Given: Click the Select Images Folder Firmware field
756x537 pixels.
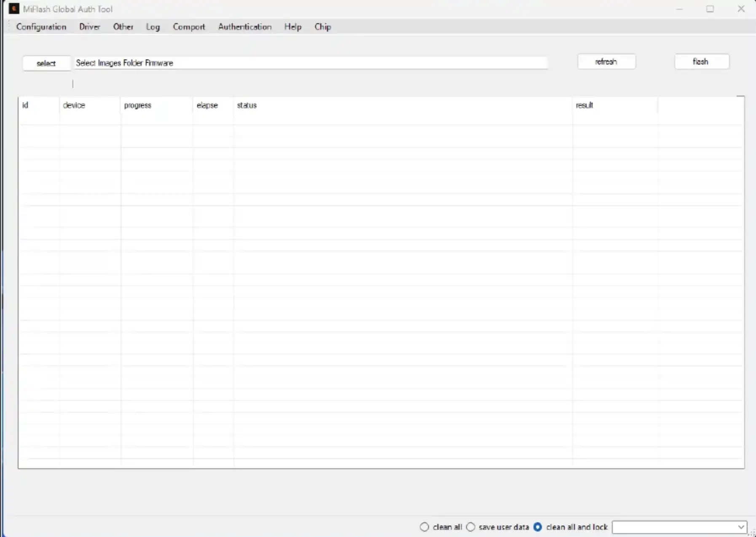Looking at the screenshot, I should pos(311,63).
